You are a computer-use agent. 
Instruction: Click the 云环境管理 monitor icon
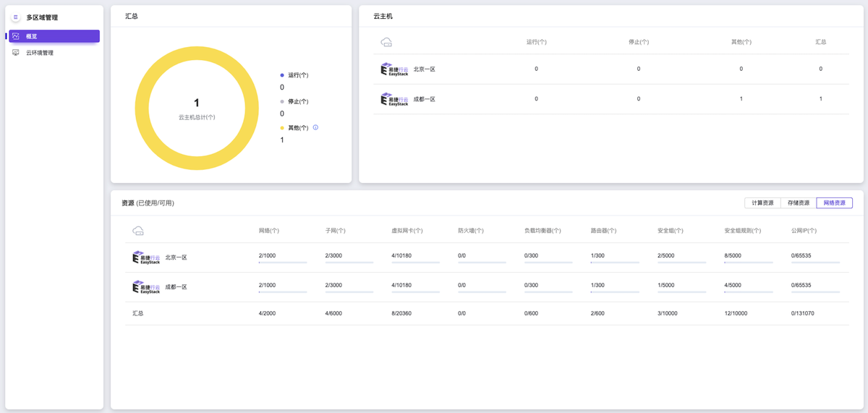pos(16,53)
